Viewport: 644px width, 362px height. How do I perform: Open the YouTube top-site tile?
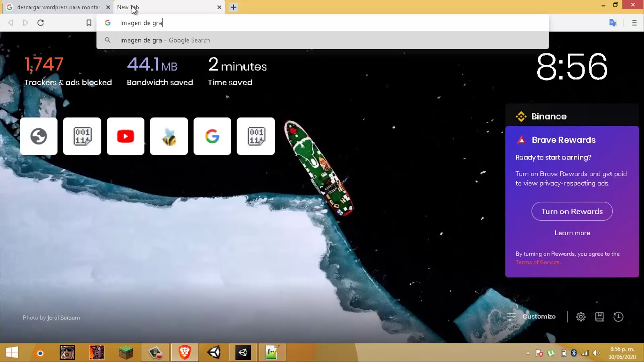coord(125,136)
